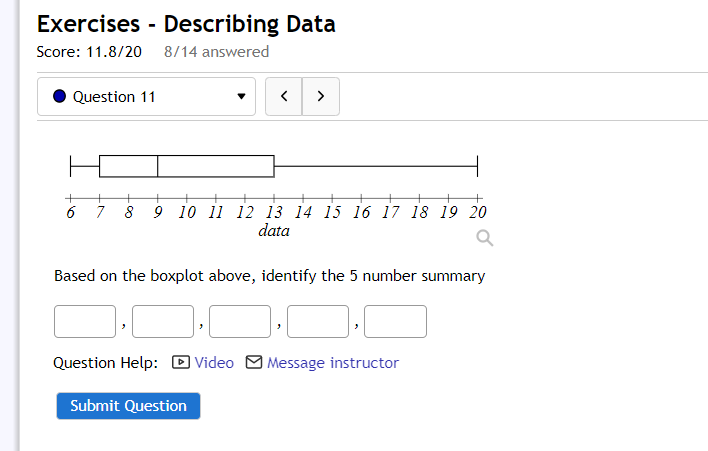Click the blue dot beside Question 11
Image resolution: width=708 pixels, height=451 pixels.
click(x=59, y=97)
